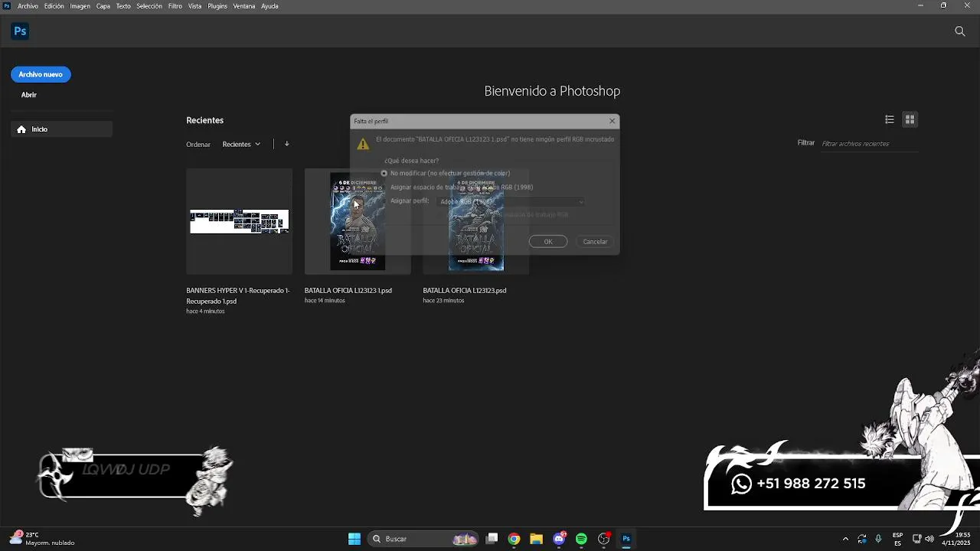Image resolution: width=980 pixels, height=551 pixels.
Task: Open the Vista menu
Action: tap(195, 5)
